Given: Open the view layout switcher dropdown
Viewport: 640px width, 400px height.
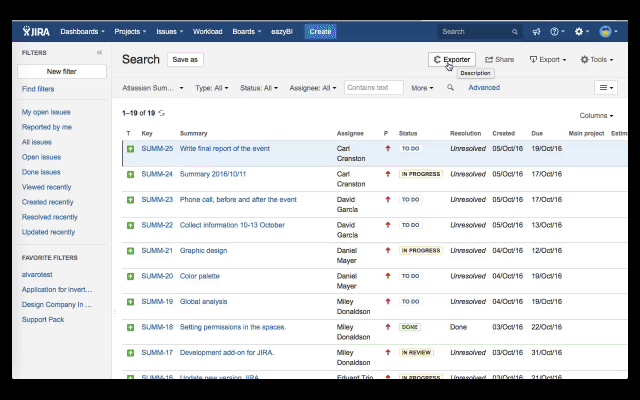Looking at the screenshot, I should 606,88.
